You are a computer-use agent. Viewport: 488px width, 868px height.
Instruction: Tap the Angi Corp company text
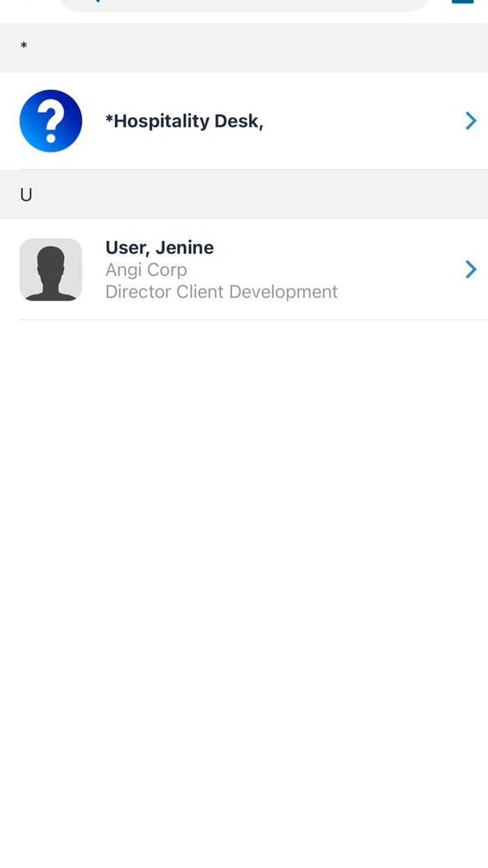(x=146, y=269)
